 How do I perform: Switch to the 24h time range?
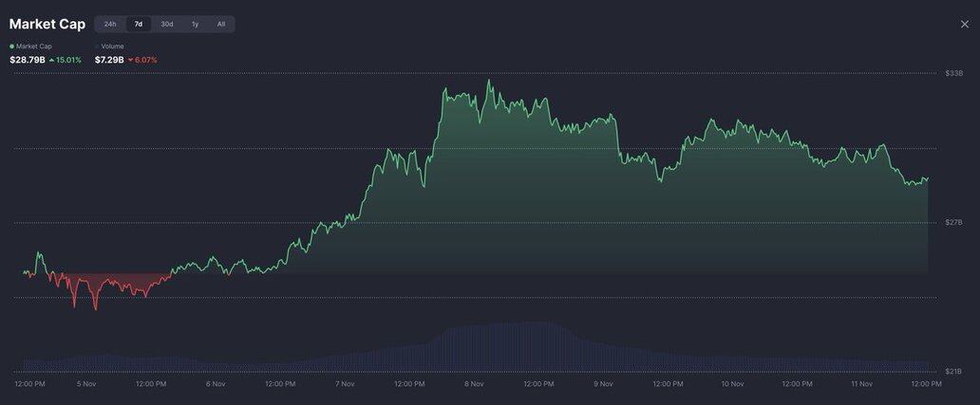point(110,24)
